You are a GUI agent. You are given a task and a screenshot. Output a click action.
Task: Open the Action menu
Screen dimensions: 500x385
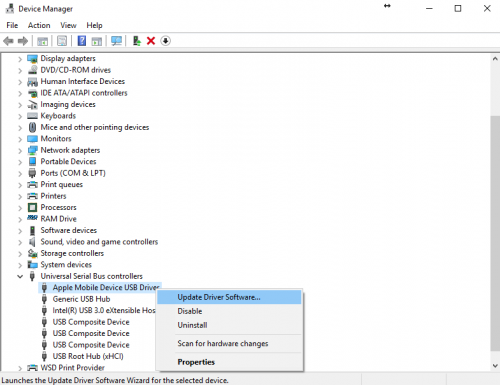coord(39,25)
